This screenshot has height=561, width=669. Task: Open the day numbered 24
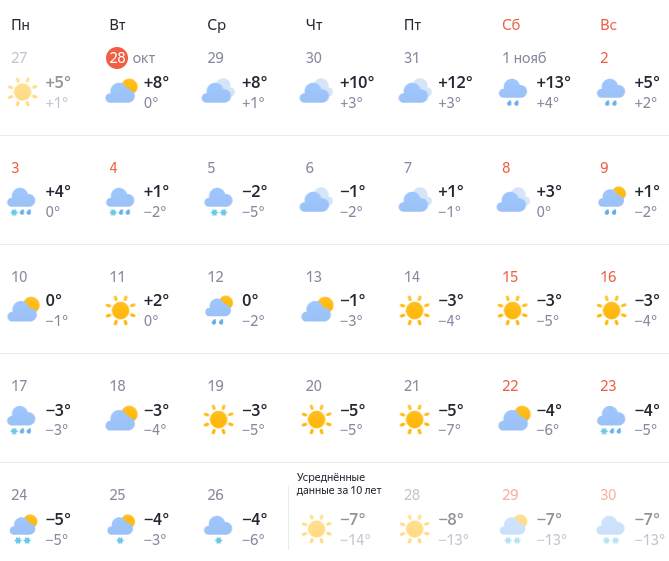coord(19,495)
